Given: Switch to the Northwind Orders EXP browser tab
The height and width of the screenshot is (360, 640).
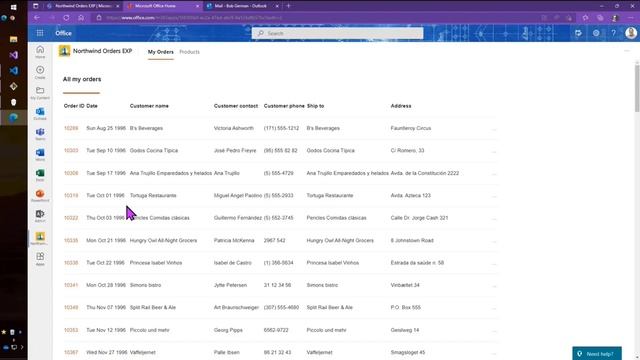Looking at the screenshot, I should pyautogui.click(x=83, y=6).
